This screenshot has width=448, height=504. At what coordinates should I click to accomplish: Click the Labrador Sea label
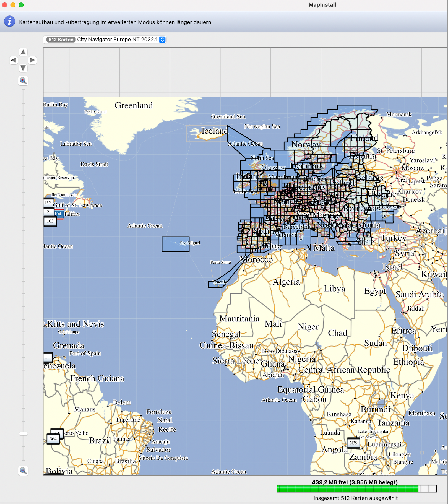[x=76, y=144]
